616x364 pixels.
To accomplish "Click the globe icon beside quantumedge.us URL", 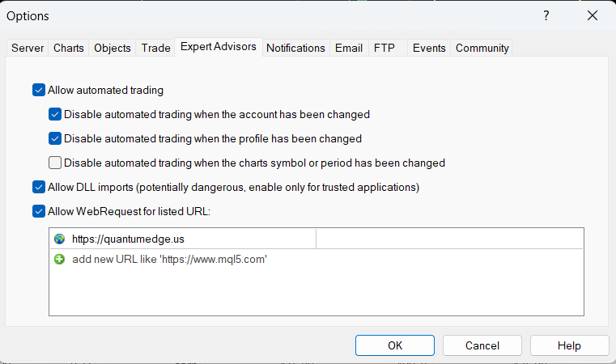I will point(59,239).
